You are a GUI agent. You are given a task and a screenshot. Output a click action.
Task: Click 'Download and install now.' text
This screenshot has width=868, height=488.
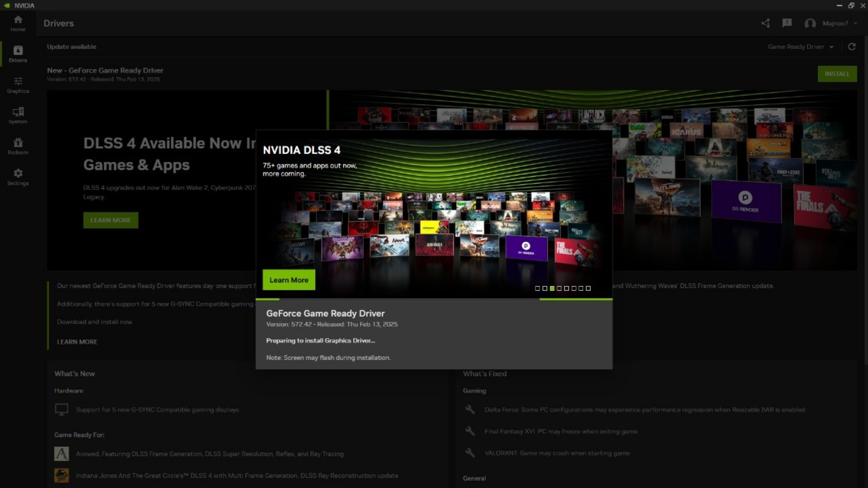95,322
